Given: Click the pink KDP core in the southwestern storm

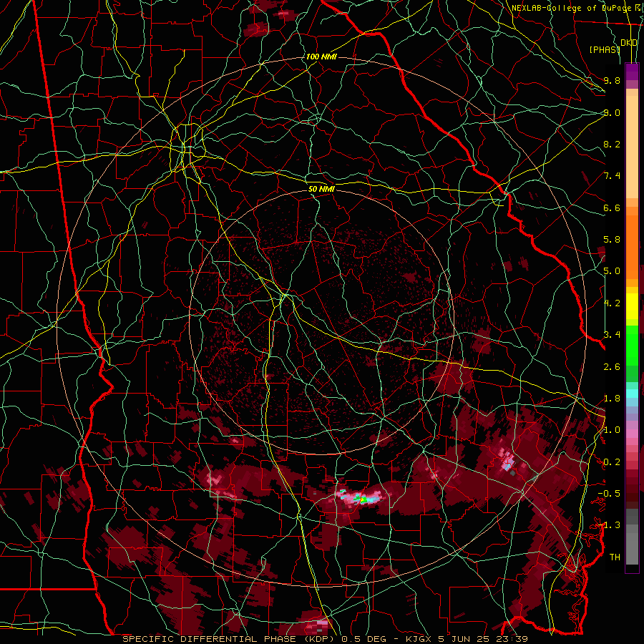Looking at the screenshot, I should (215, 479).
